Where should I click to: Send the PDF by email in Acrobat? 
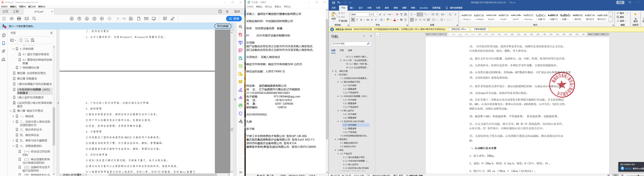[x=27, y=19]
